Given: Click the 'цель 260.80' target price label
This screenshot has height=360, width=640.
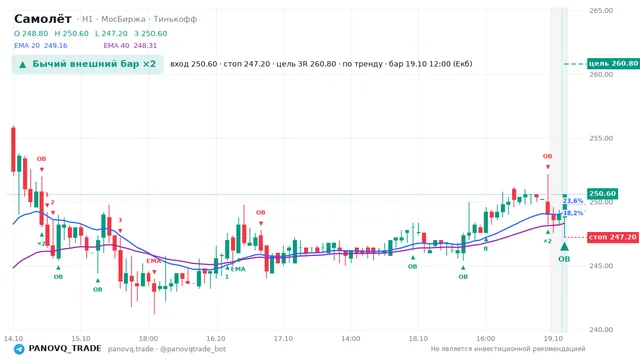Looking at the screenshot, I should click(613, 64).
